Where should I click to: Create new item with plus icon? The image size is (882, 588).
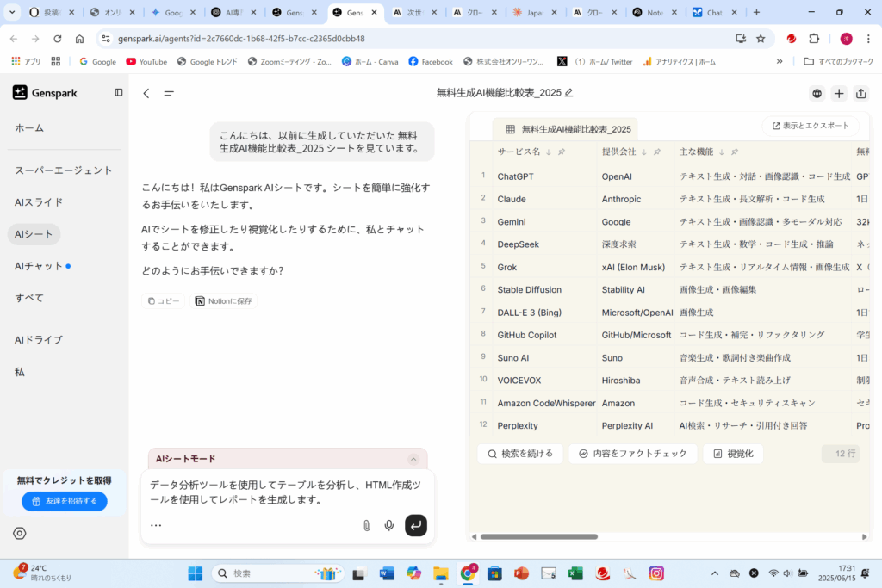pyautogui.click(x=839, y=94)
